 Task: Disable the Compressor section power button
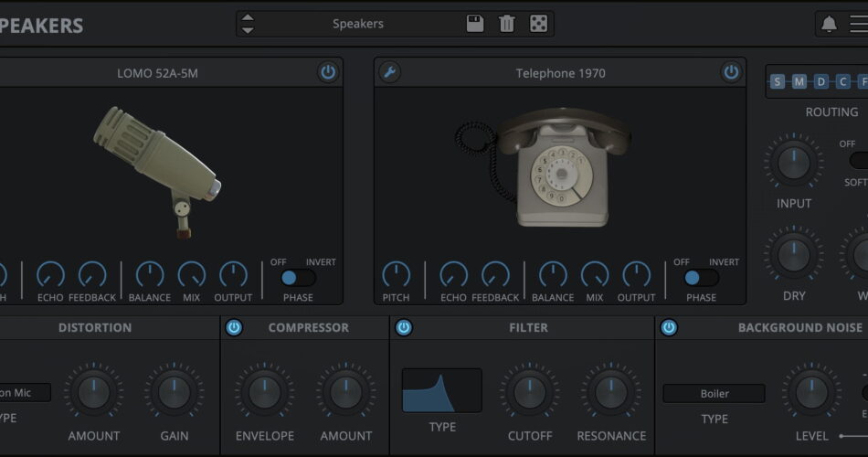tap(234, 327)
